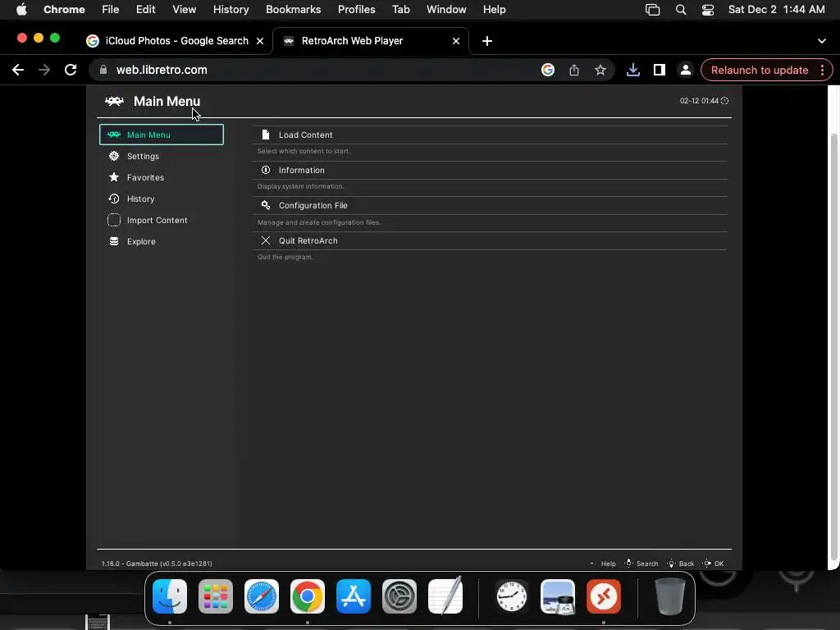Open the remote desktop app in Dock

(x=604, y=596)
